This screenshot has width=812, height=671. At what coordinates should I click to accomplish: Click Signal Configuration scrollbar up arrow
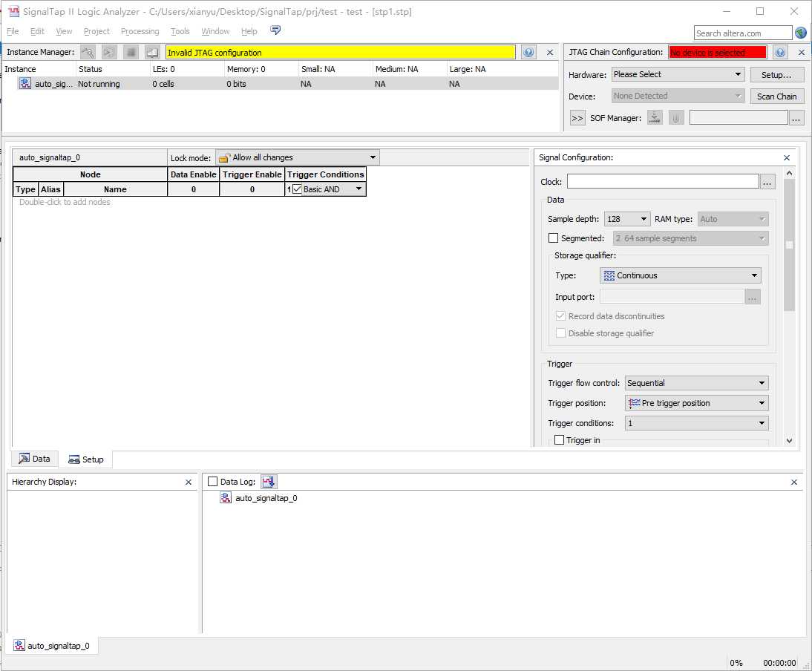click(789, 173)
